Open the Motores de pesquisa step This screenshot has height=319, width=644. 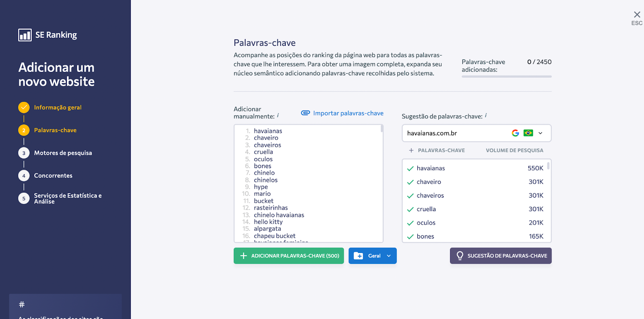coord(63,153)
